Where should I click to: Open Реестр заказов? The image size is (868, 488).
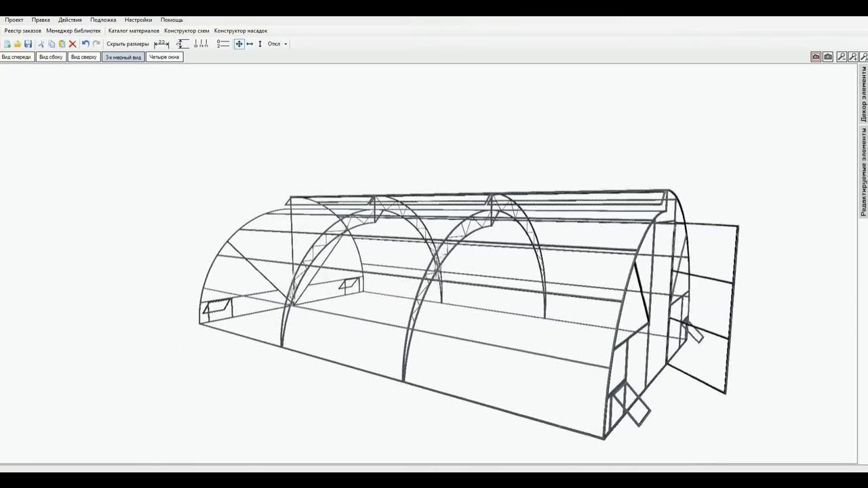[x=23, y=30]
